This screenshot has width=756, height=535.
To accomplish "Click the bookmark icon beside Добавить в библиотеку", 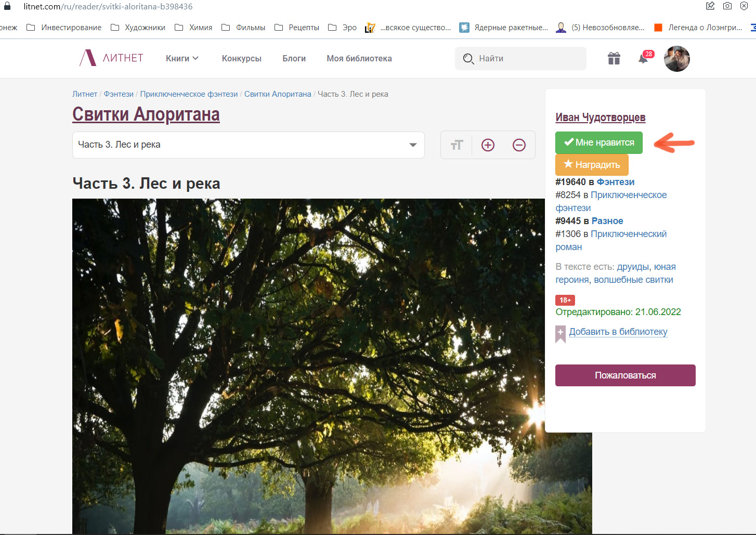I will [x=561, y=333].
